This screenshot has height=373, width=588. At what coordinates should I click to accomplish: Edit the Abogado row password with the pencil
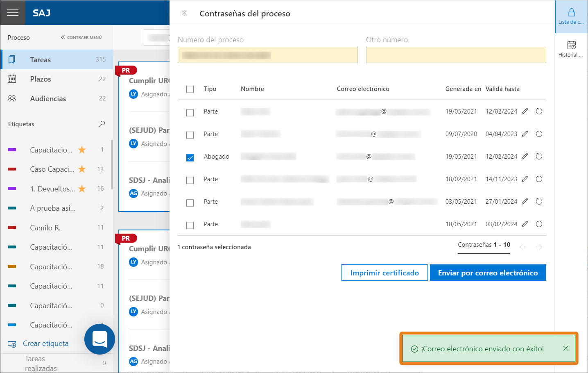[x=525, y=157]
